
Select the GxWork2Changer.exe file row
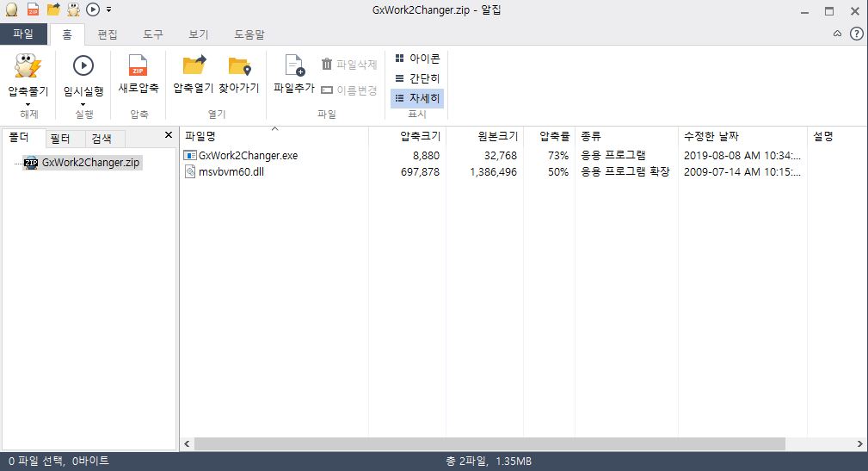point(523,156)
